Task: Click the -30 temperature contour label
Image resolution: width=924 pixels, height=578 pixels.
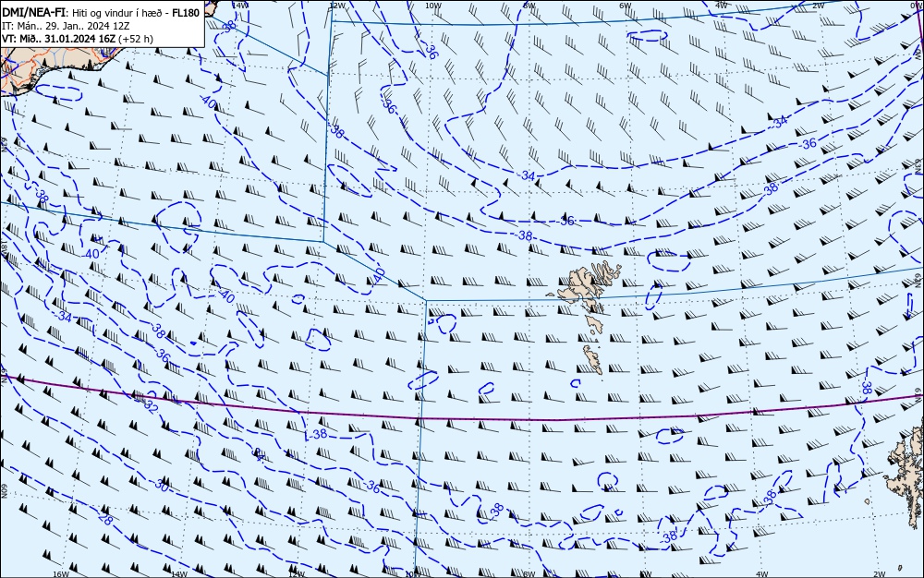Action: click(x=162, y=485)
